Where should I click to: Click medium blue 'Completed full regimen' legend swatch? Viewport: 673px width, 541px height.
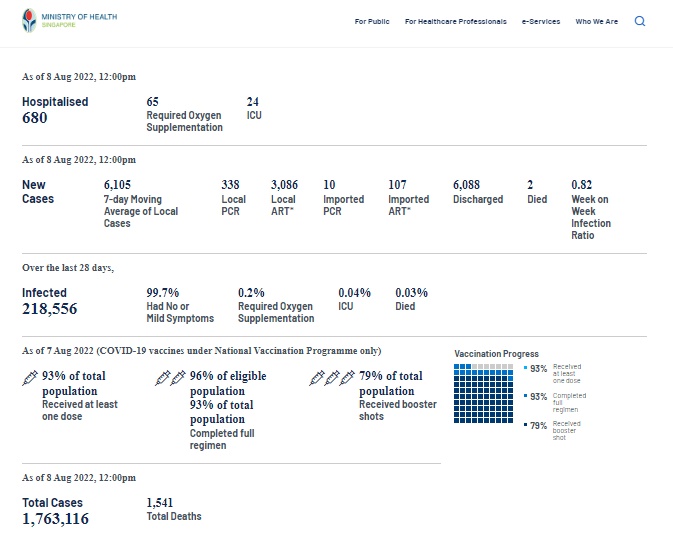[x=525, y=396]
